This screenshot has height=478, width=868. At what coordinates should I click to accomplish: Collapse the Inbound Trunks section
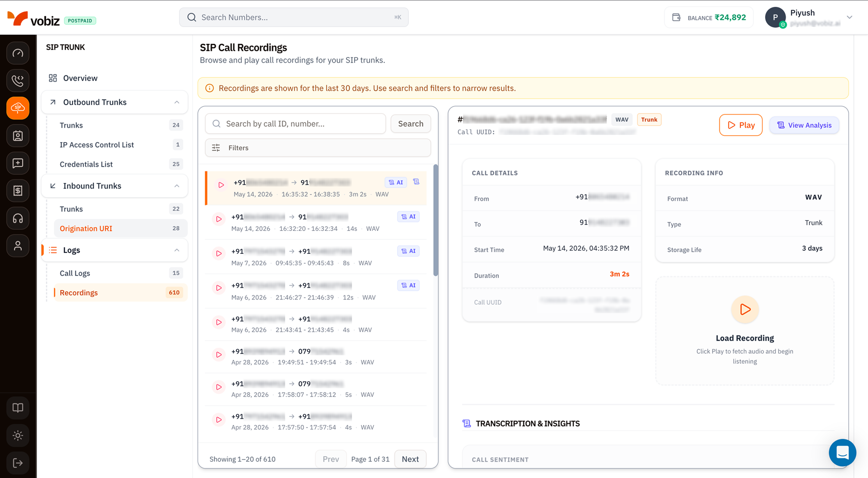point(177,186)
